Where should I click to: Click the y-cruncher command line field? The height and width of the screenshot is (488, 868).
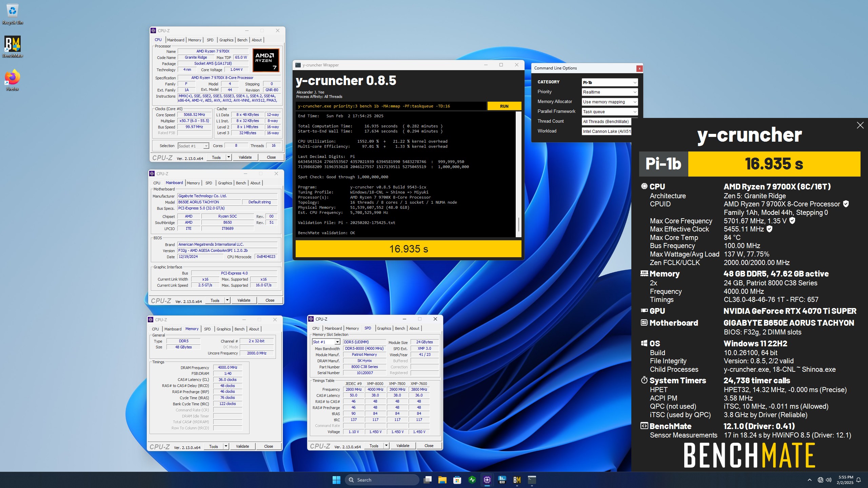click(391, 106)
